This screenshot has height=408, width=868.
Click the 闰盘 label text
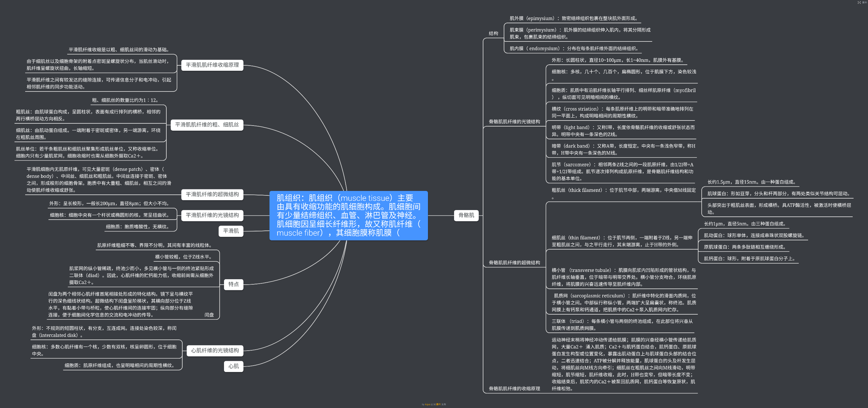209,315
